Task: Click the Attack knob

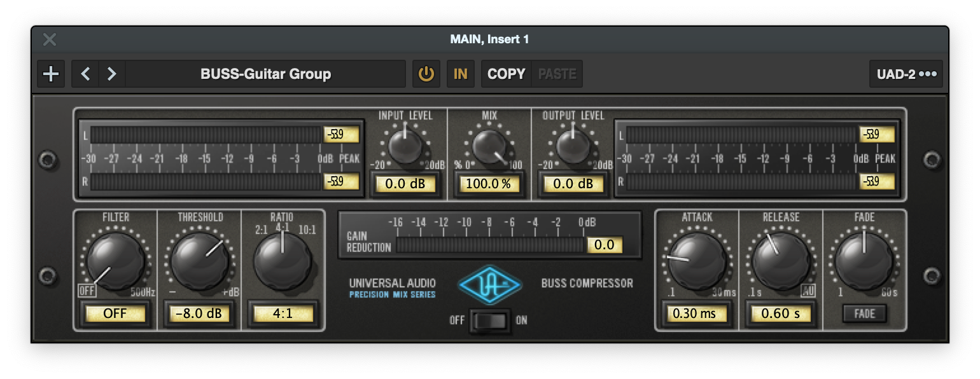Action: pyautogui.click(x=697, y=261)
